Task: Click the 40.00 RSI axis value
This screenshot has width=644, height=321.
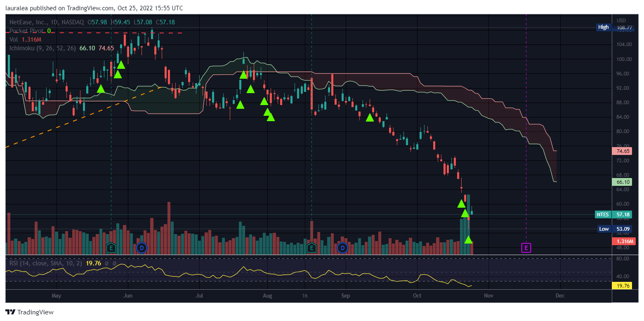Action: click(x=624, y=276)
